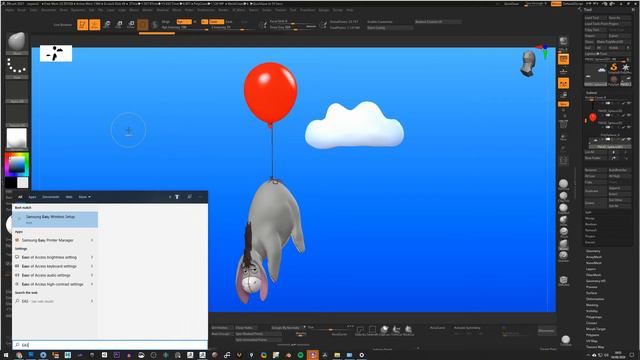Open the dotted stroke type selector

17,66
